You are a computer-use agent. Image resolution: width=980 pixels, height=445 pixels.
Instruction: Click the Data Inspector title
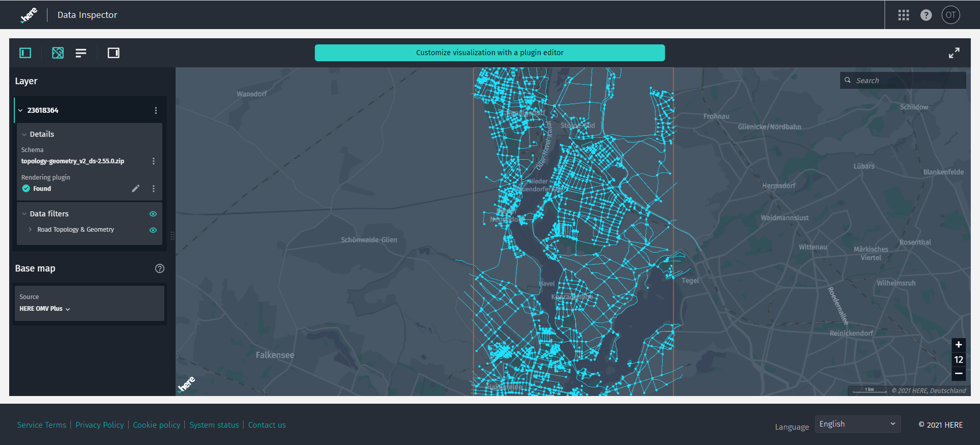(87, 15)
